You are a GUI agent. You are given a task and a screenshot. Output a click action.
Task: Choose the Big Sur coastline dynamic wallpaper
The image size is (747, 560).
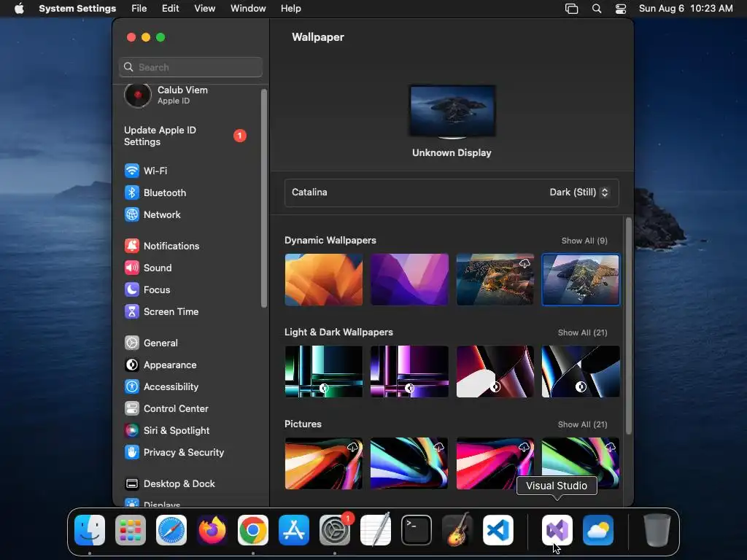click(x=495, y=279)
